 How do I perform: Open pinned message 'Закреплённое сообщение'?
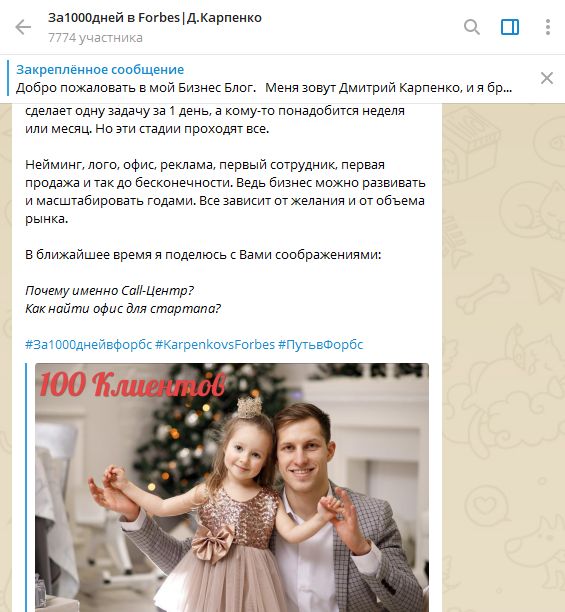click(x=100, y=69)
